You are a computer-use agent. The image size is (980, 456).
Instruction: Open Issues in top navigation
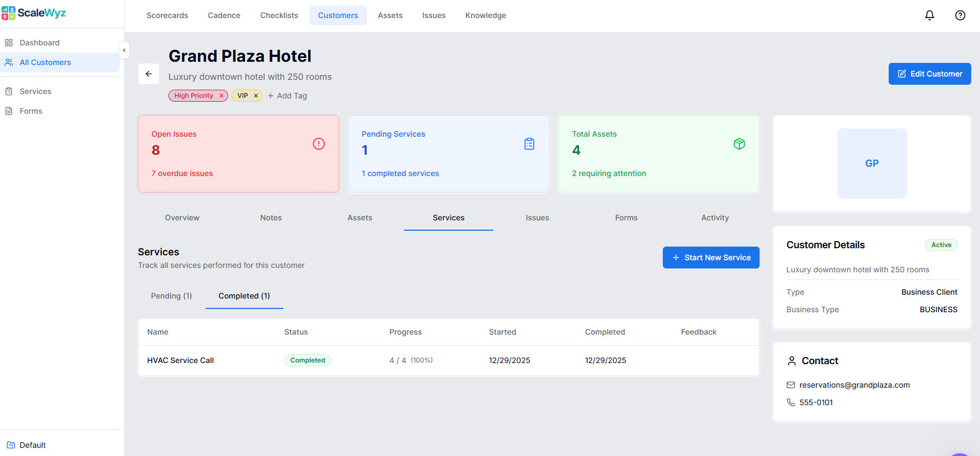[434, 15]
